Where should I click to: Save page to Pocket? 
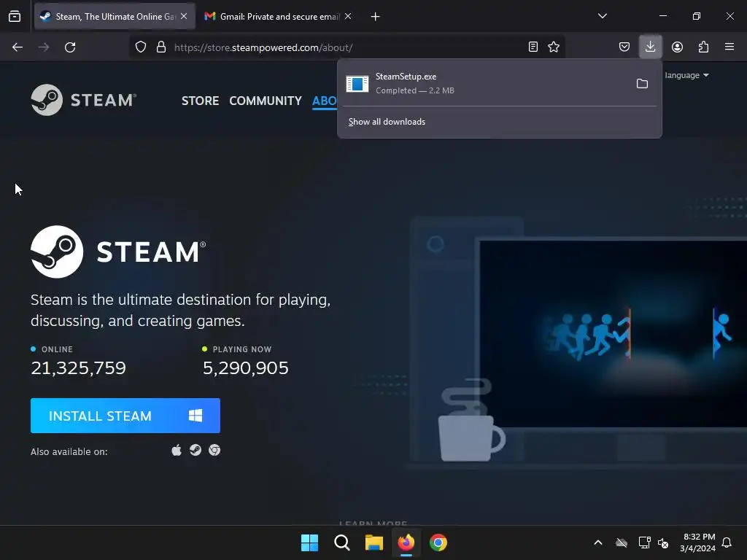pos(624,47)
